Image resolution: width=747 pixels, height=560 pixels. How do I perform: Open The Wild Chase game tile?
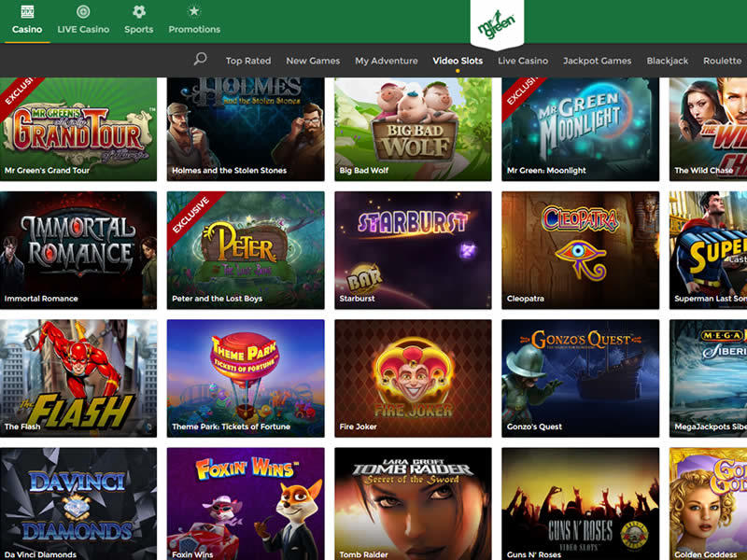pos(709,129)
